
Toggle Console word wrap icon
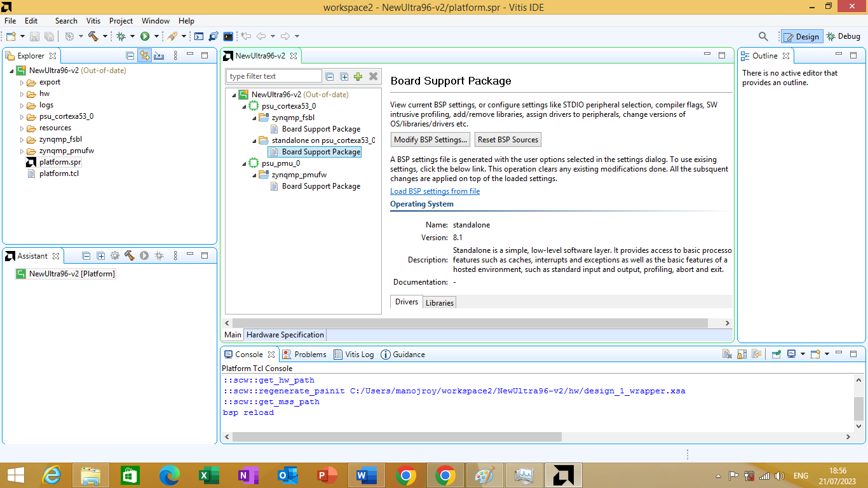756,355
